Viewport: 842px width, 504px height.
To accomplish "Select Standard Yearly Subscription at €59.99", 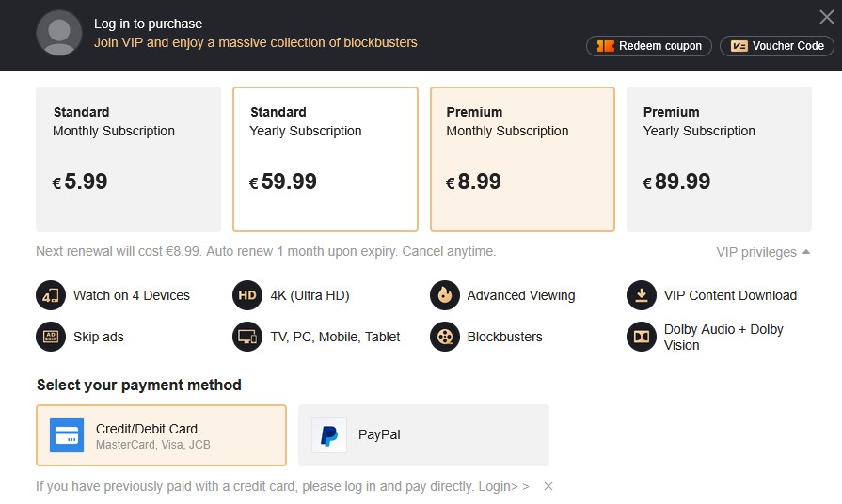I will (325, 159).
